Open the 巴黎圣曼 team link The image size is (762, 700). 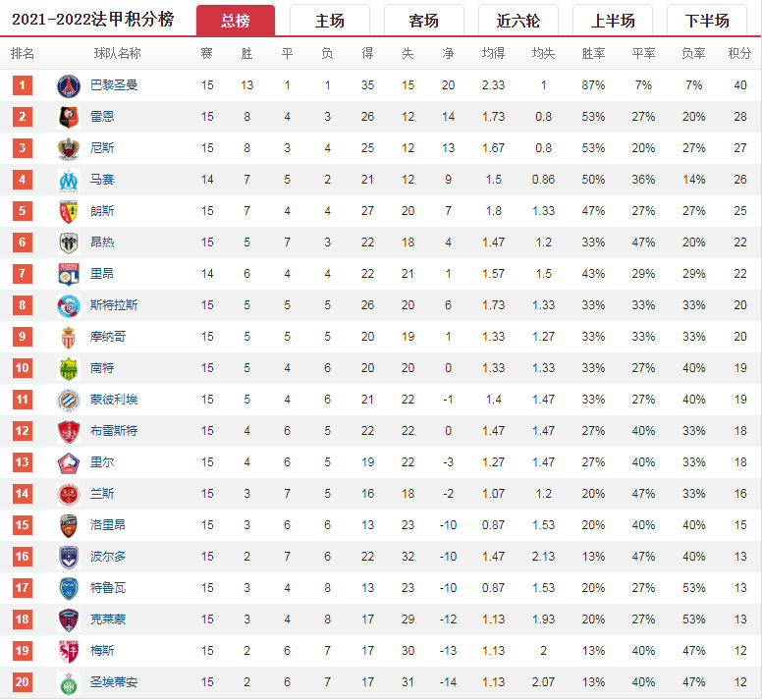tap(114, 85)
